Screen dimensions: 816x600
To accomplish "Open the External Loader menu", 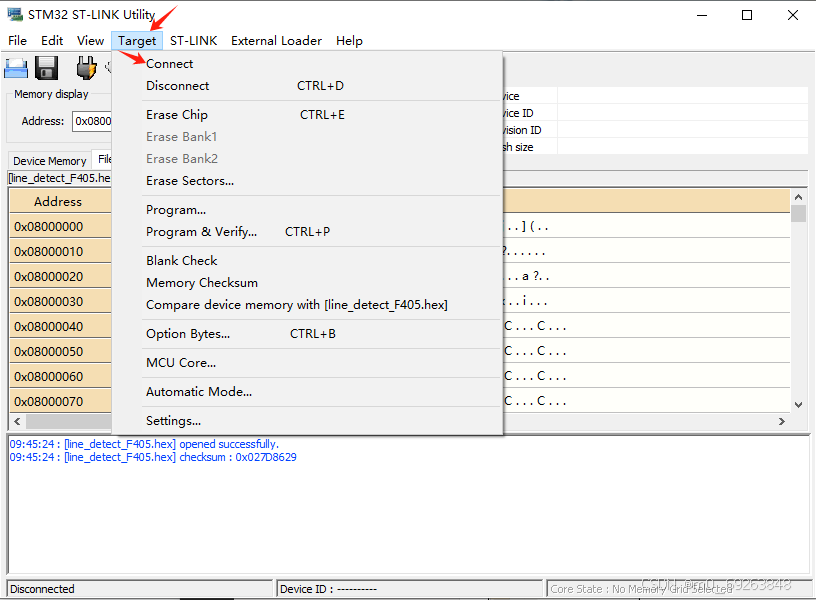I will pos(276,41).
